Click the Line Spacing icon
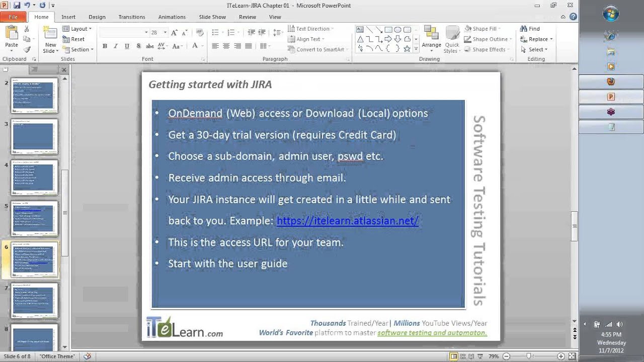Screen dimensions: 644x362 click(x=277, y=32)
